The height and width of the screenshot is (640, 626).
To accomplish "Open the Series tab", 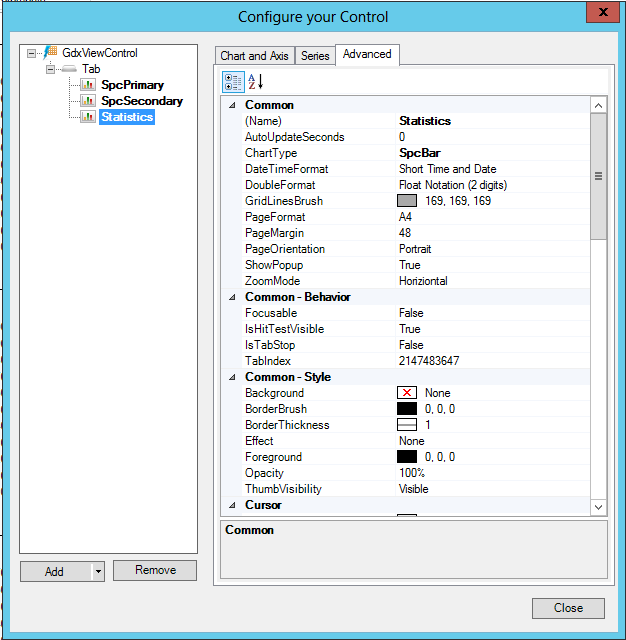I will click(315, 56).
